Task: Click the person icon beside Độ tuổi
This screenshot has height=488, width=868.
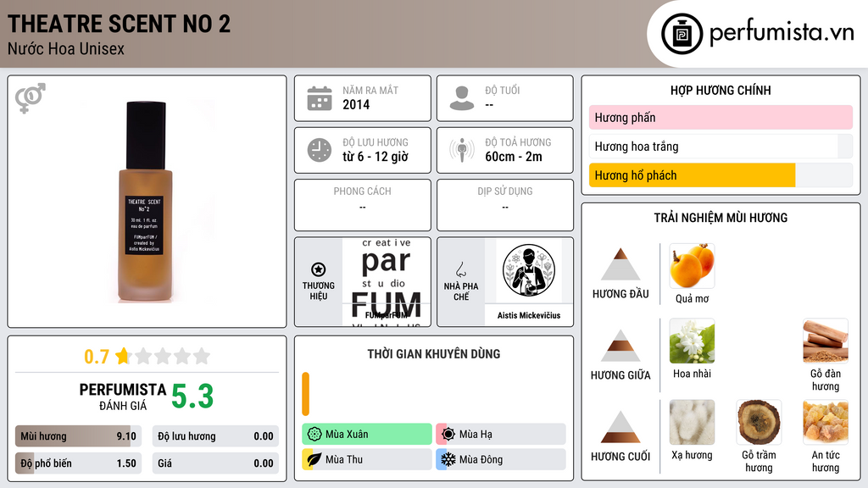Action: coord(462,98)
